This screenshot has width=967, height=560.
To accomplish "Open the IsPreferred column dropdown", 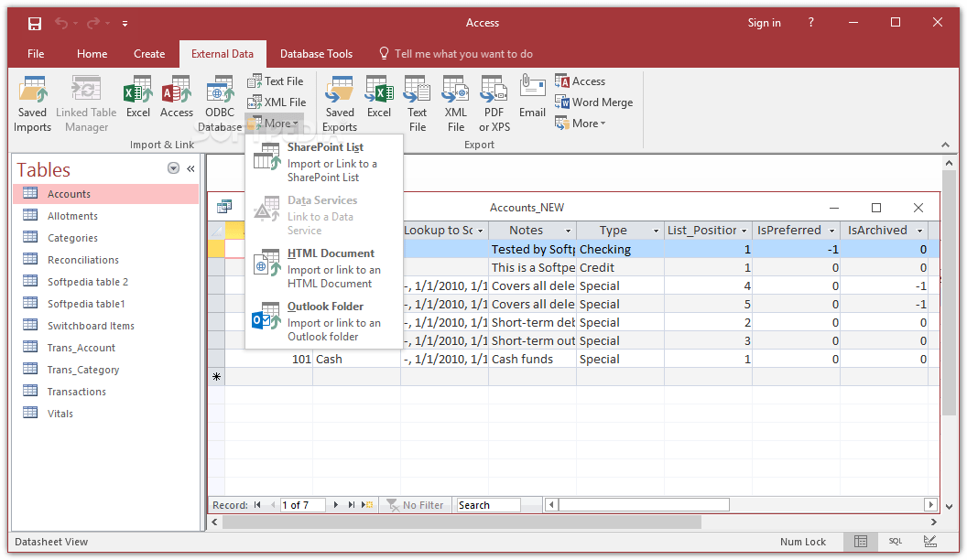I will click(831, 231).
